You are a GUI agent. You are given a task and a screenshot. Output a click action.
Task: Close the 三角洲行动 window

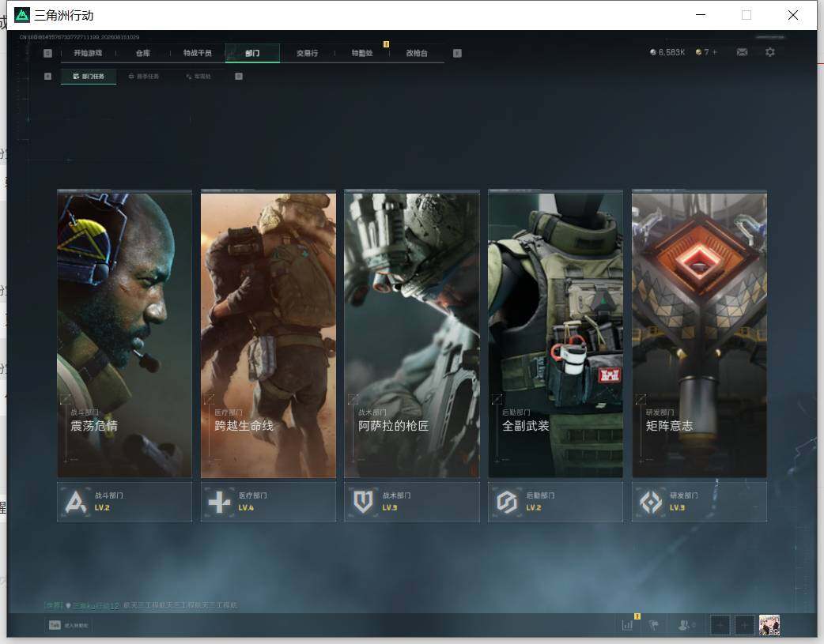click(793, 15)
